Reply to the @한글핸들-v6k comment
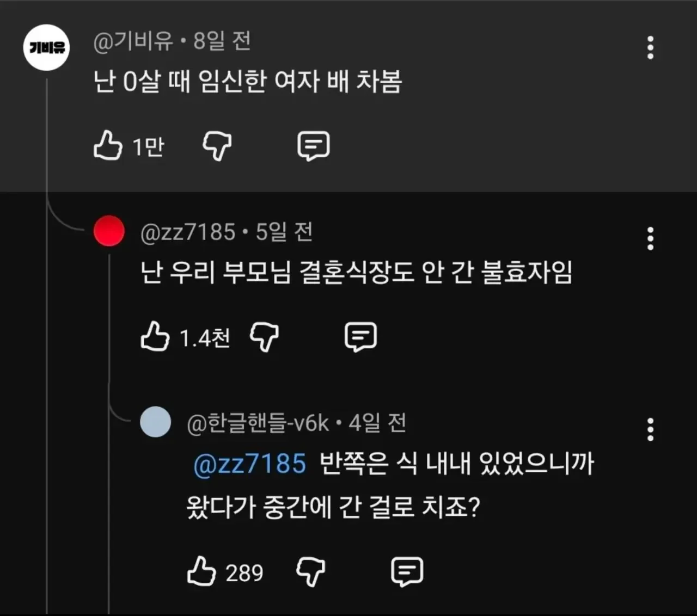The width and height of the screenshot is (697, 616). point(407,571)
